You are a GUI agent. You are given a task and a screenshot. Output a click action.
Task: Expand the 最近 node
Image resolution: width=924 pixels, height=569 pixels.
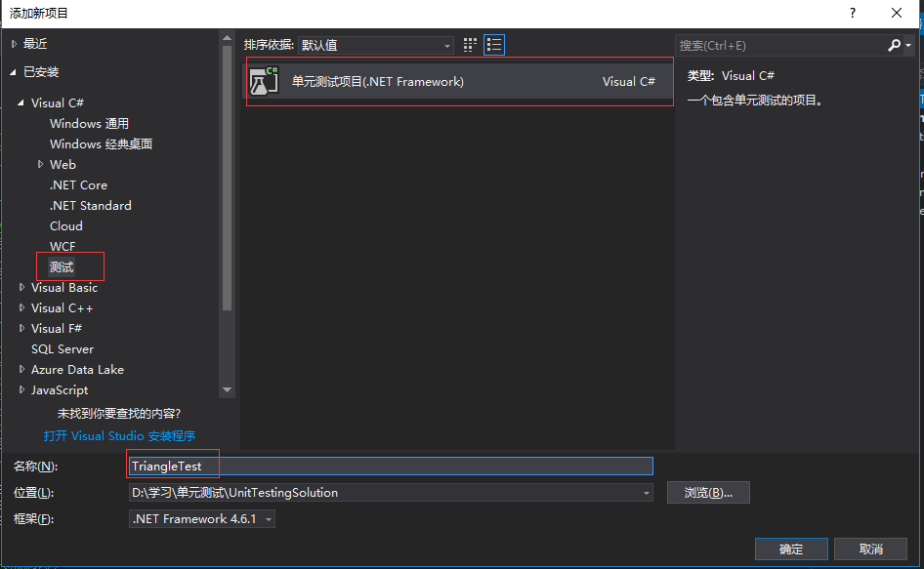coord(14,44)
